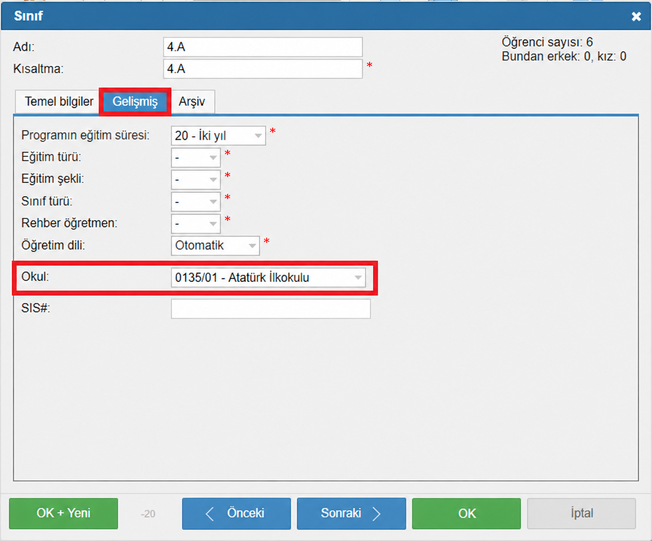The image size is (652, 541).
Task: Cancel with the İptal button
Action: coord(581,513)
